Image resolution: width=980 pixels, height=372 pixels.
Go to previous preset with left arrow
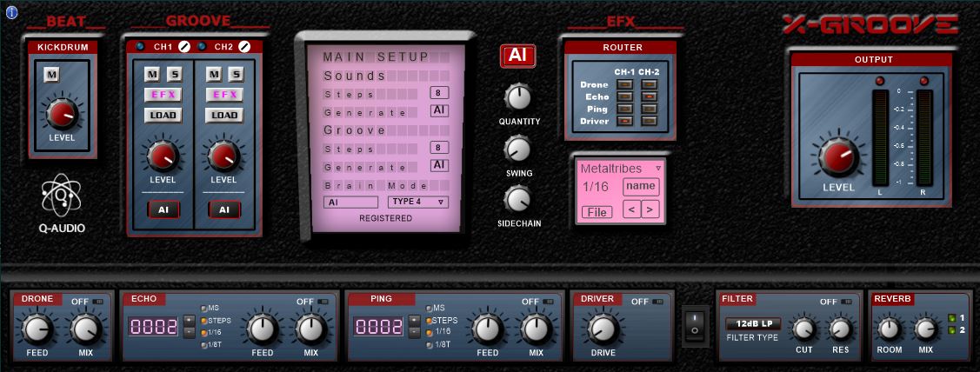(x=632, y=209)
